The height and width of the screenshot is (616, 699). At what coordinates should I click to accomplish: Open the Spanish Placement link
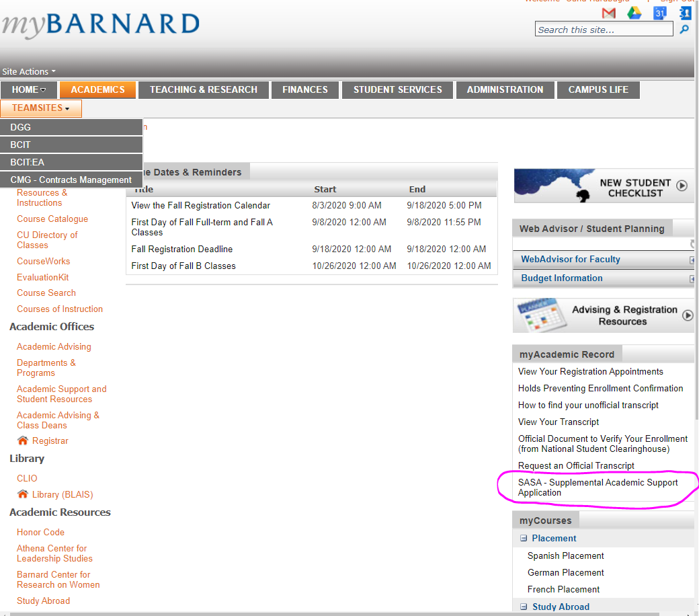pyautogui.click(x=566, y=555)
